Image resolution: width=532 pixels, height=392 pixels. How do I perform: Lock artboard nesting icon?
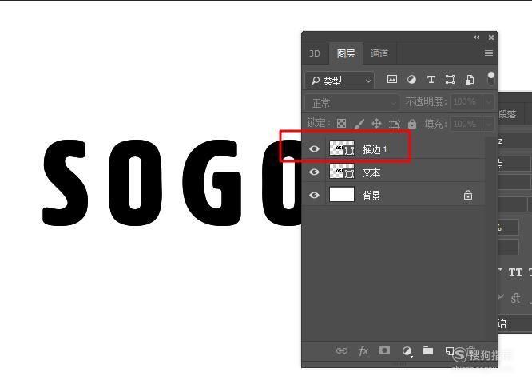395,124
